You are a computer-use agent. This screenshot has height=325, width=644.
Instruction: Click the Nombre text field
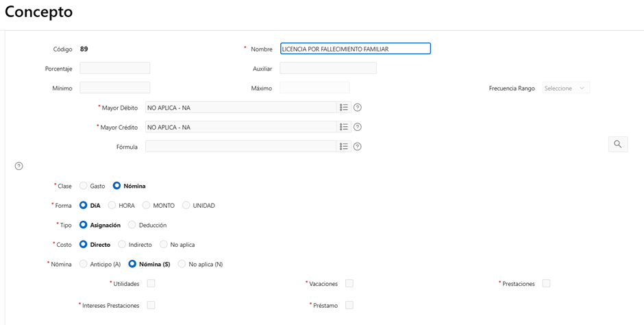coord(355,49)
